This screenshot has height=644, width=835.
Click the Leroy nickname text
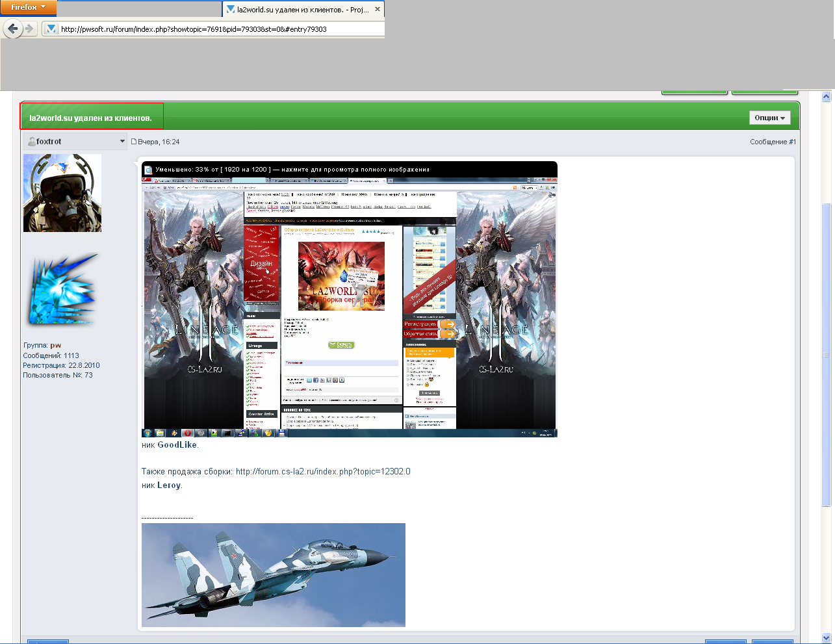click(169, 485)
